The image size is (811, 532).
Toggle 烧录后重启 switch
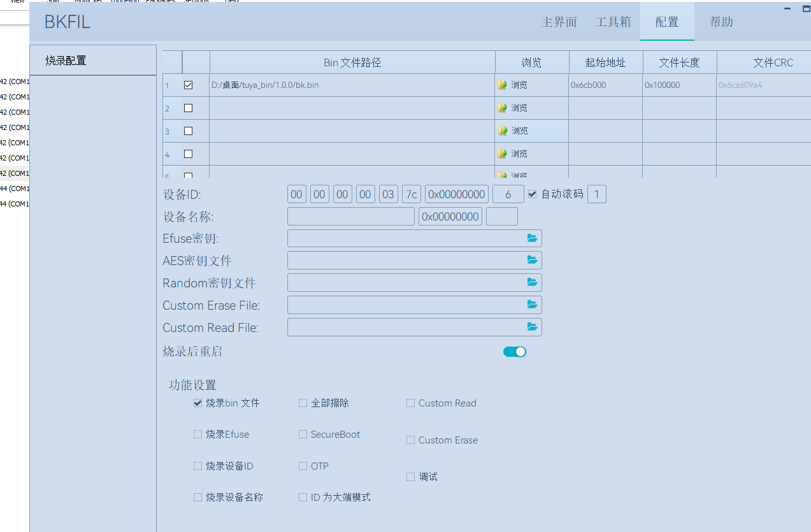(x=515, y=352)
